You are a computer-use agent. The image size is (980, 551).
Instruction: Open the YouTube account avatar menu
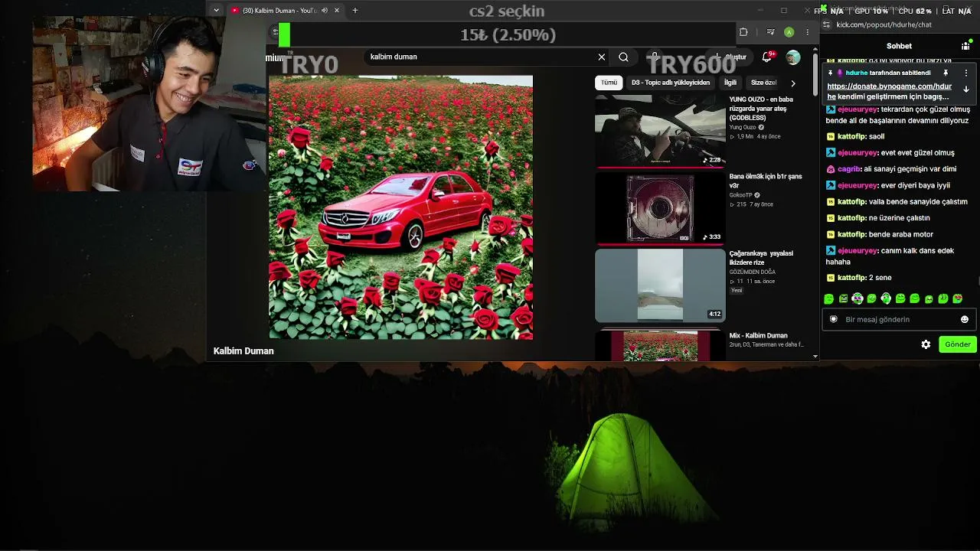click(793, 57)
